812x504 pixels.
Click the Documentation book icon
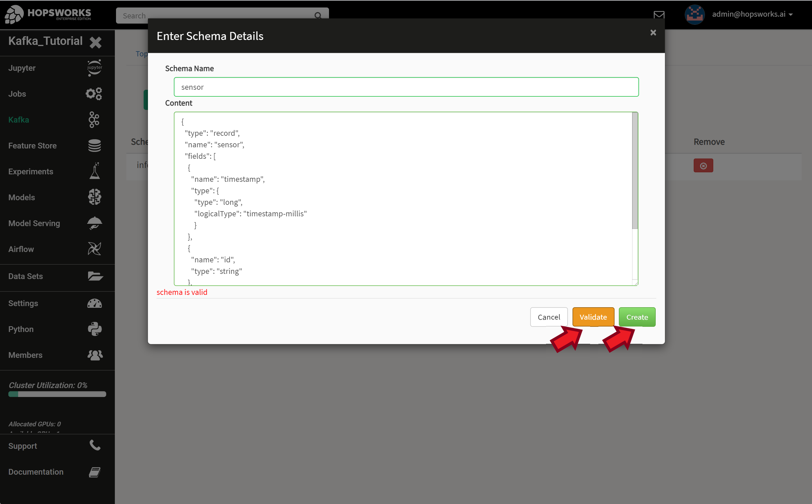click(x=94, y=472)
